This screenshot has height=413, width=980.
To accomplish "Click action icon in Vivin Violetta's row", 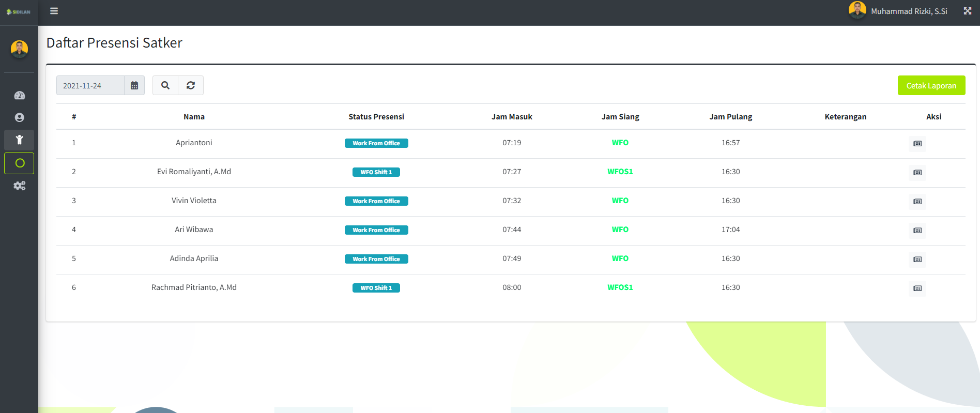I will [x=917, y=202].
